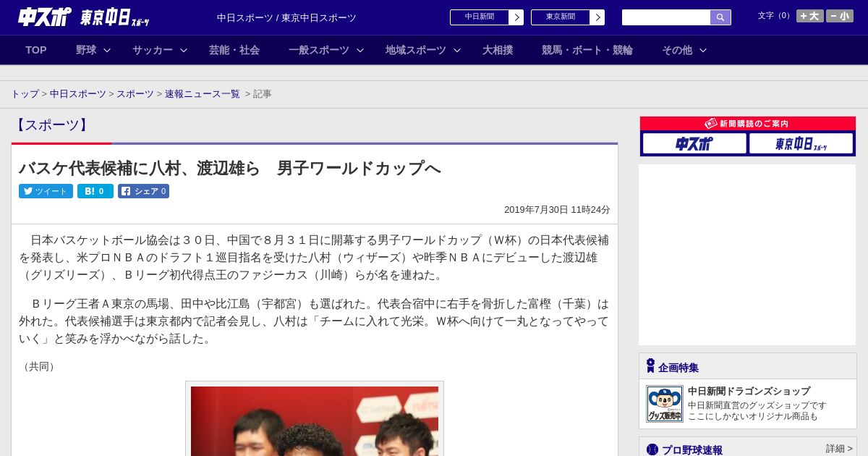Click the article timestamp 2019年7月30日 11時24分
The image size is (868, 456).
tap(557, 209)
